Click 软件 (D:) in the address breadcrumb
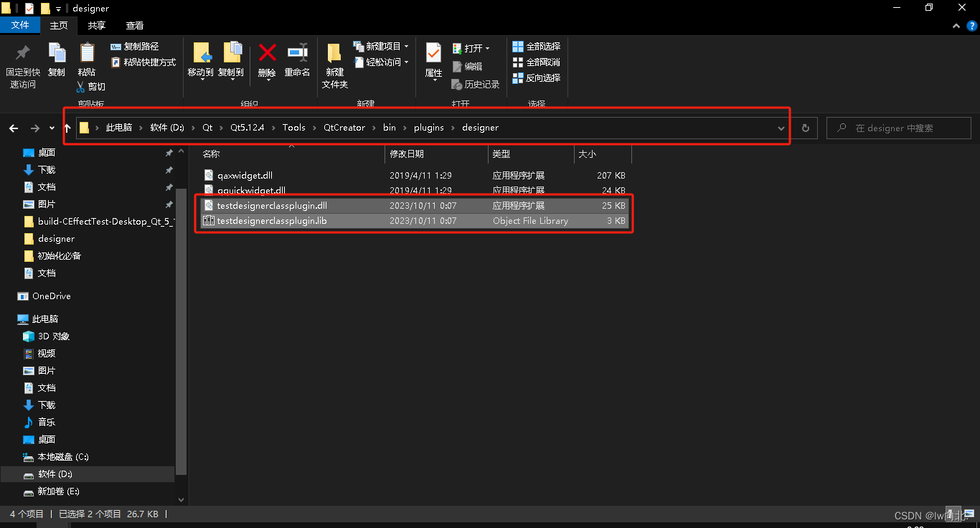The width and height of the screenshot is (980, 528). pos(167,128)
